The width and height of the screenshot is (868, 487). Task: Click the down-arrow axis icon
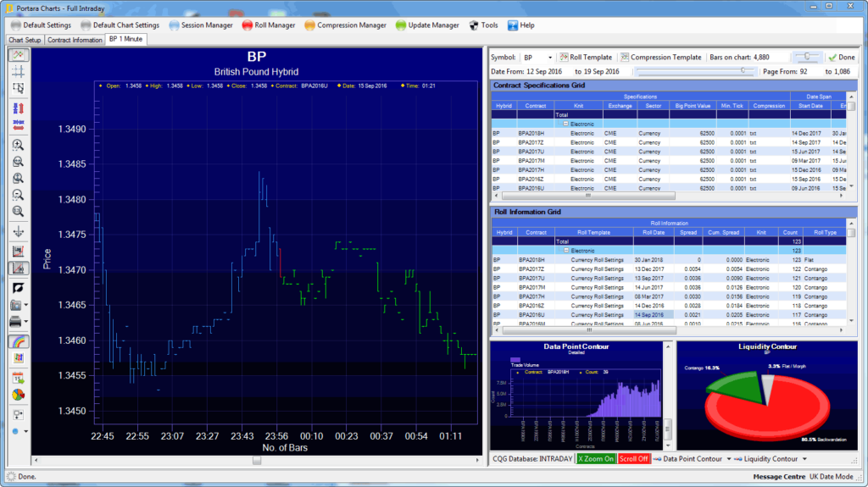pyautogui.click(x=19, y=232)
